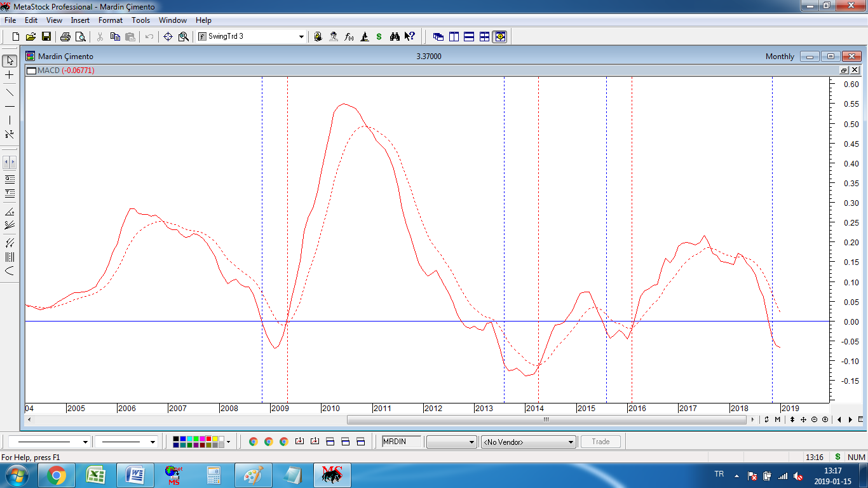The height and width of the screenshot is (488, 868).
Task: Open the empty dropdown beside the MRDIN field
Action: coord(451,442)
